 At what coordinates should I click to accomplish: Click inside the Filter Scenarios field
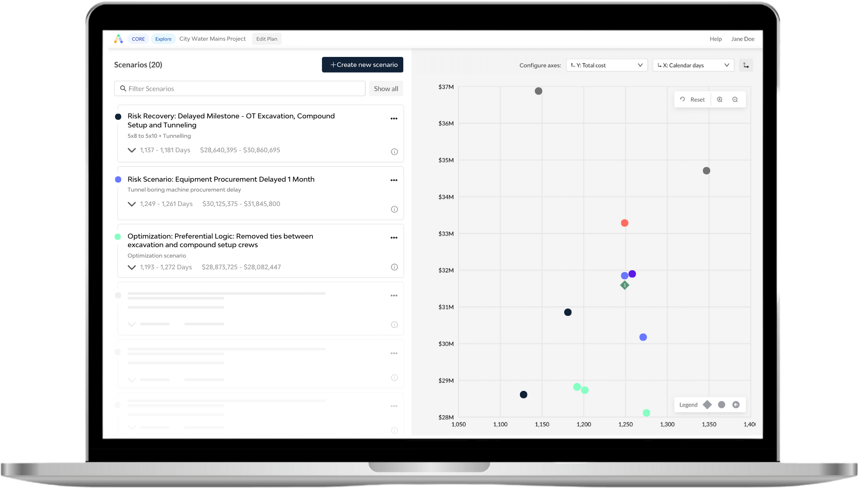240,88
